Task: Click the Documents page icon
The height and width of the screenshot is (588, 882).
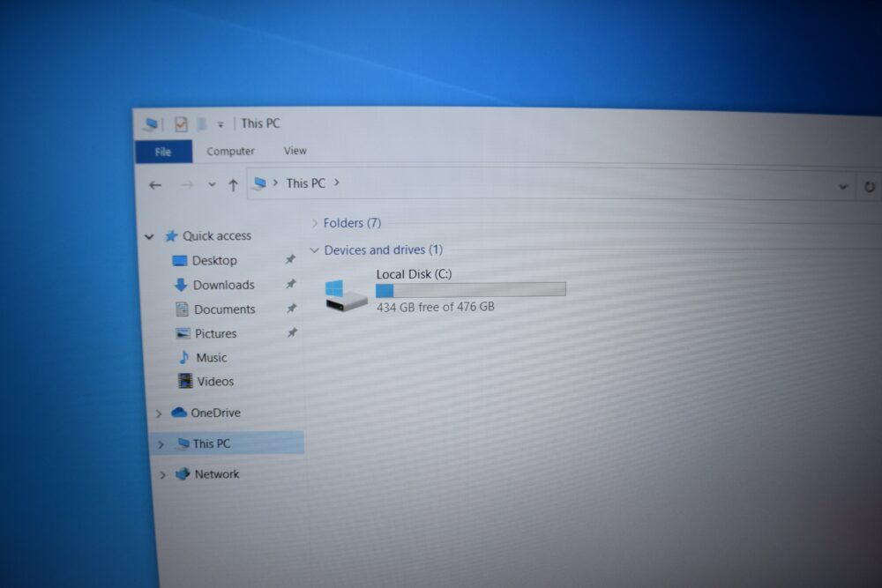Action: click(182, 309)
